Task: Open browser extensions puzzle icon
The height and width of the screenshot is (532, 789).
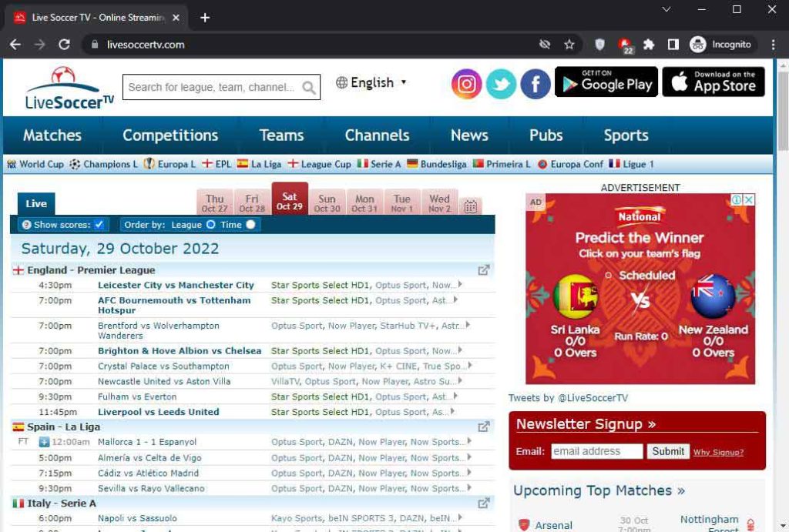Action: click(x=649, y=45)
